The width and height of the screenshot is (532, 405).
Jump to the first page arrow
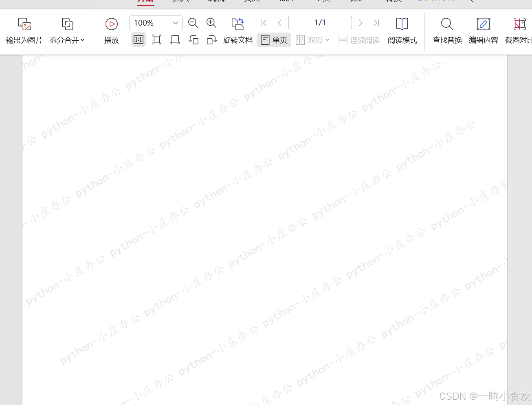pos(264,23)
